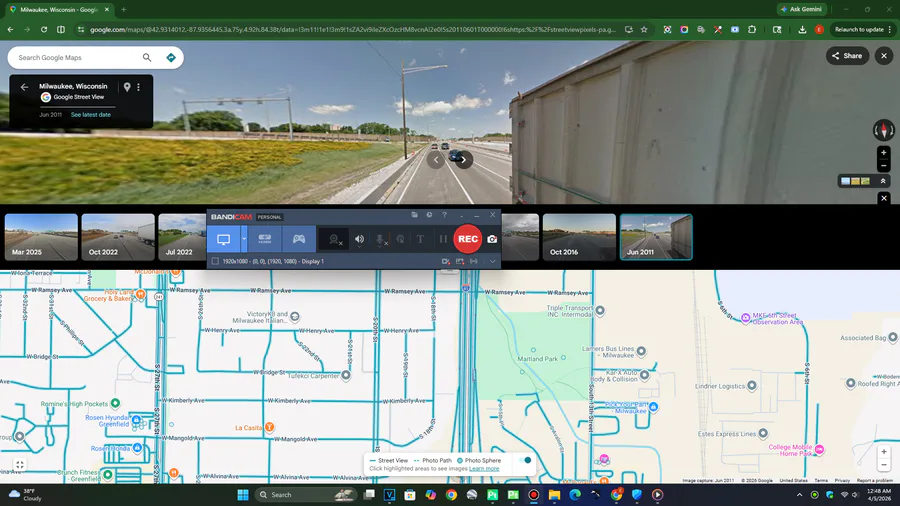The image size is (900, 506).
Task: Click Maitland Park label on the map
Action: (x=537, y=359)
